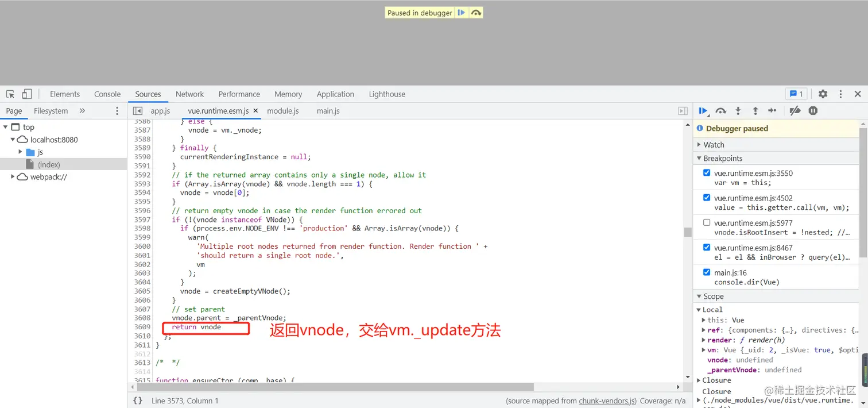Click the code editor vertical scrollbar thumb
The image size is (868, 408).
point(687,232)
